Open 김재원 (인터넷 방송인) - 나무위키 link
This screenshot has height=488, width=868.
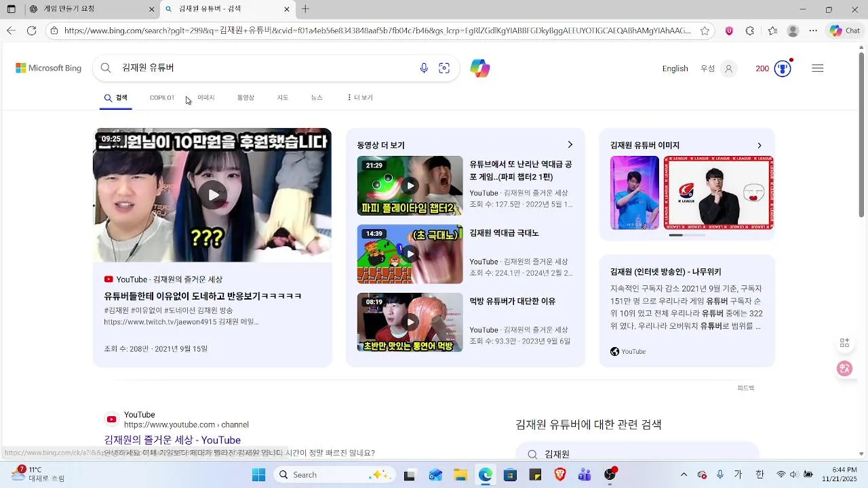(x=665, y=272)
